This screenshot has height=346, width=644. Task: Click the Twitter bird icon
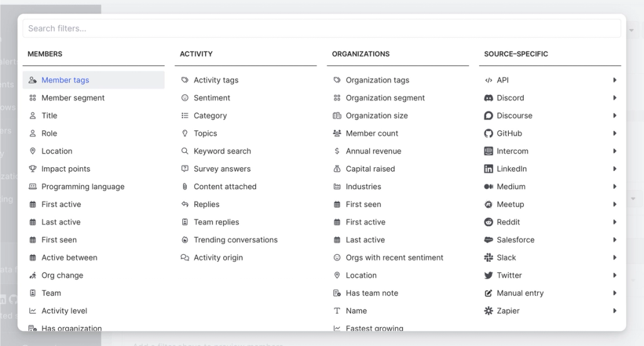[x=489, y=276]
